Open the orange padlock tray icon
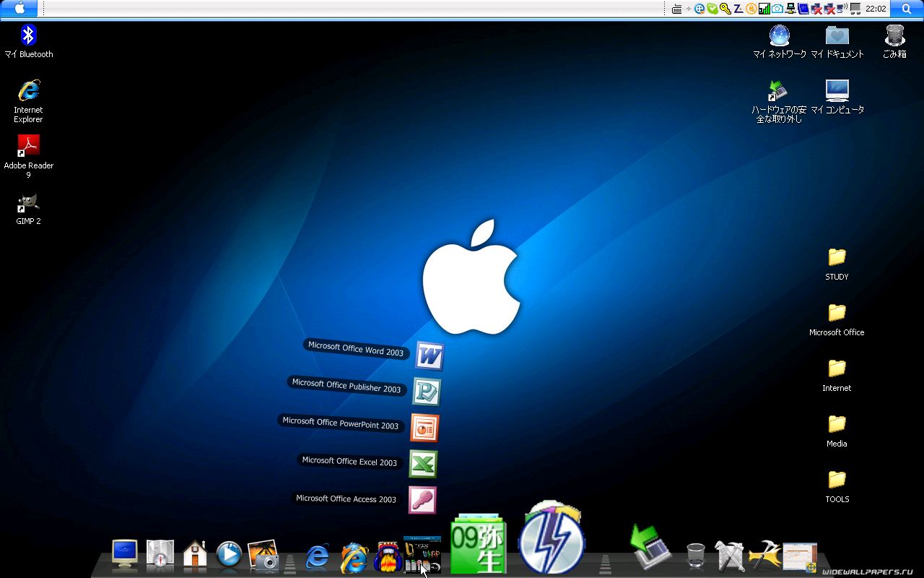This screenshot has width=924, height=578. [x=751, y=9]
